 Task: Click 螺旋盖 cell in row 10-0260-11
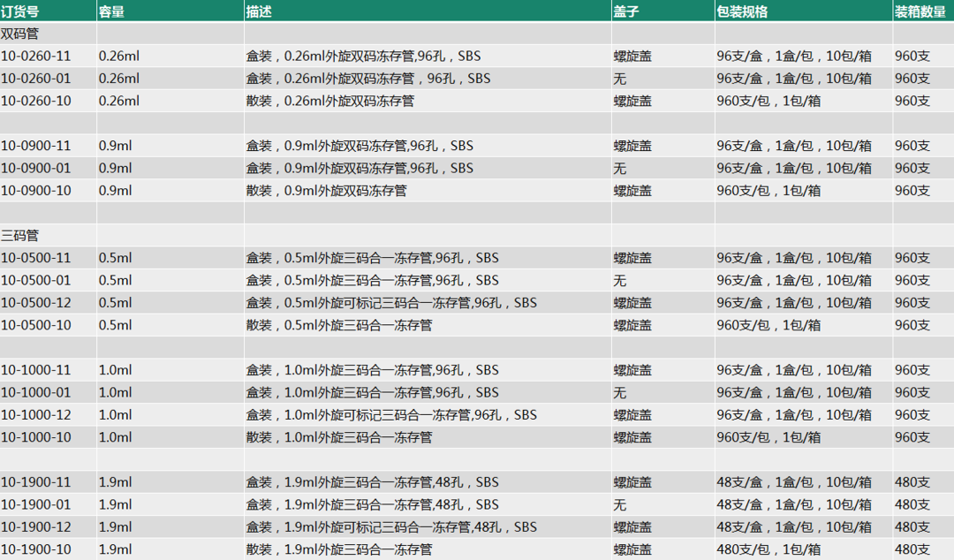click(x=632, y=56)
